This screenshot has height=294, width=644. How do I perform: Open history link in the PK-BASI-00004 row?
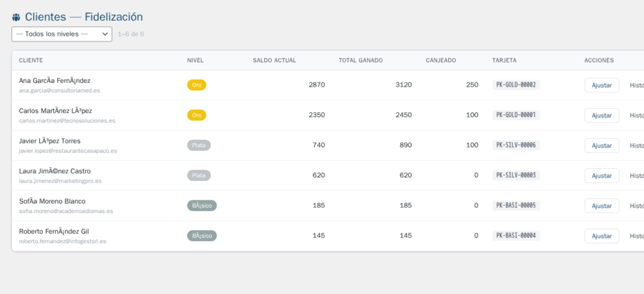[x=637, y=236]
